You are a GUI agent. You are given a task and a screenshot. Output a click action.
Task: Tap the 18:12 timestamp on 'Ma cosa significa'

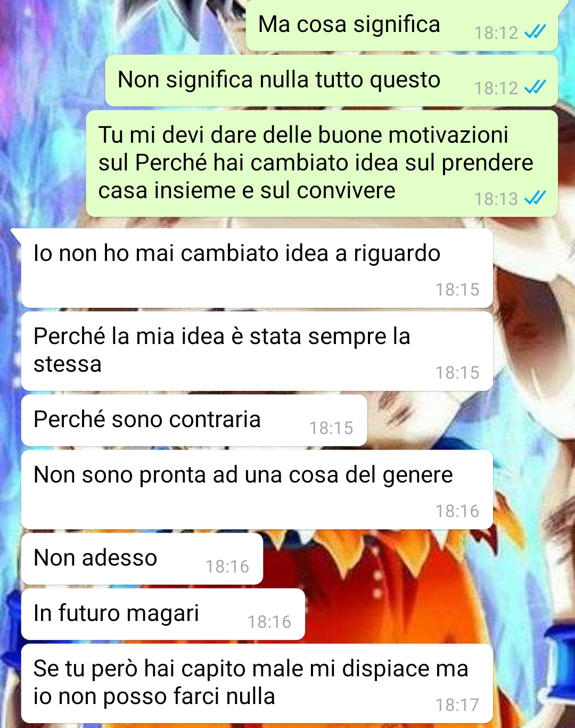click(x=496, y=32)
